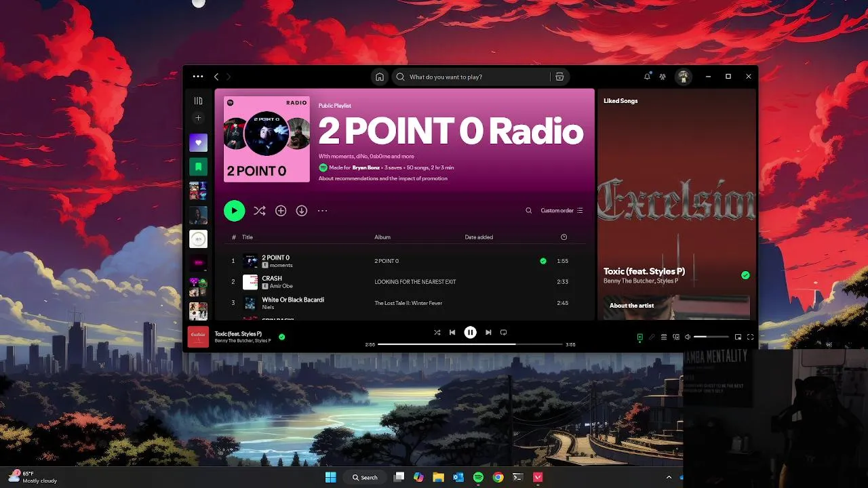Toggle the Now Playing view icon

coord(639,337)
